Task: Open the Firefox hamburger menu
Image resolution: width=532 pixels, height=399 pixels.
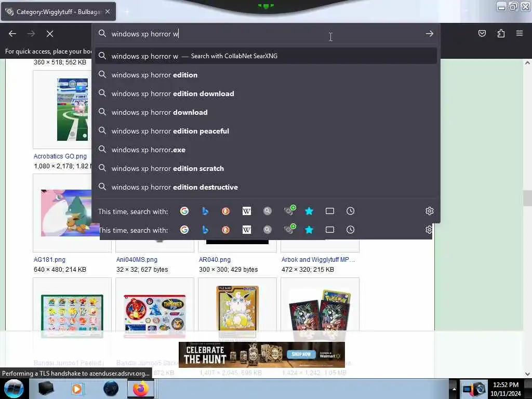Action: pos(520,33)
